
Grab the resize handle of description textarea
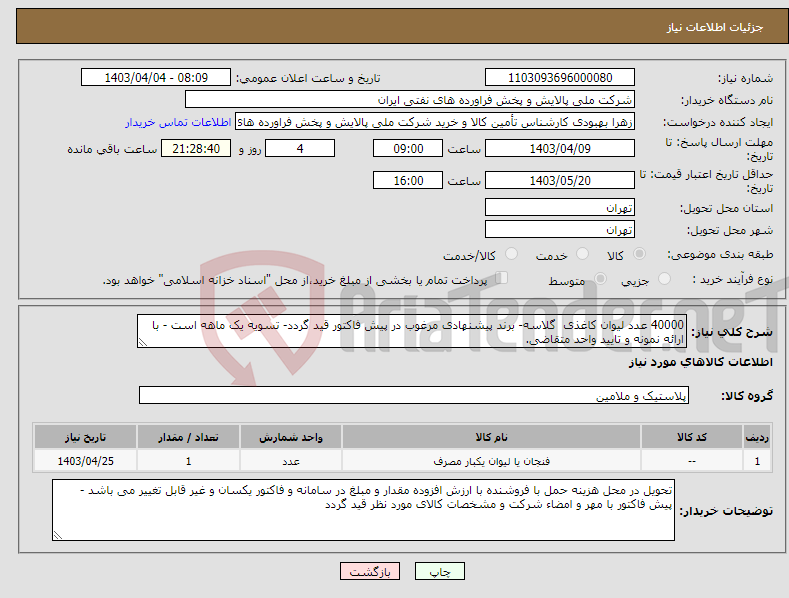pos(143,343)
